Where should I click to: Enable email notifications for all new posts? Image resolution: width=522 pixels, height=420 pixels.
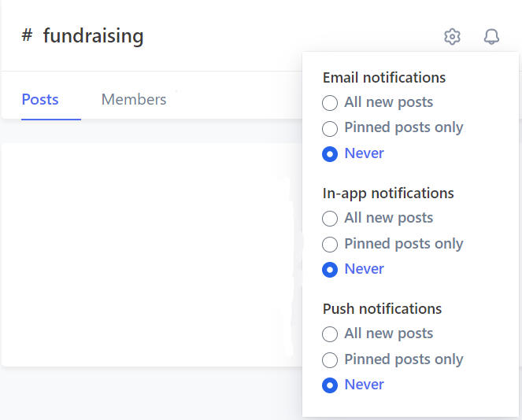coord(331,103)
